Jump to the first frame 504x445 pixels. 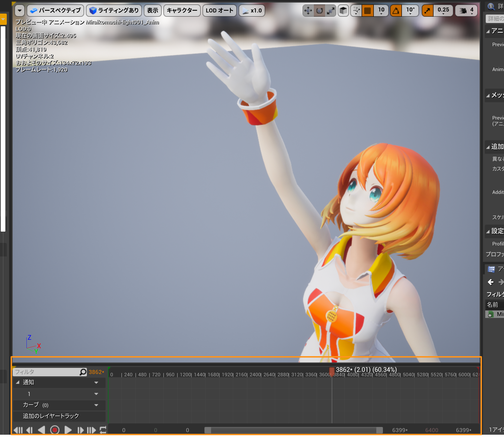pos(18,430)
